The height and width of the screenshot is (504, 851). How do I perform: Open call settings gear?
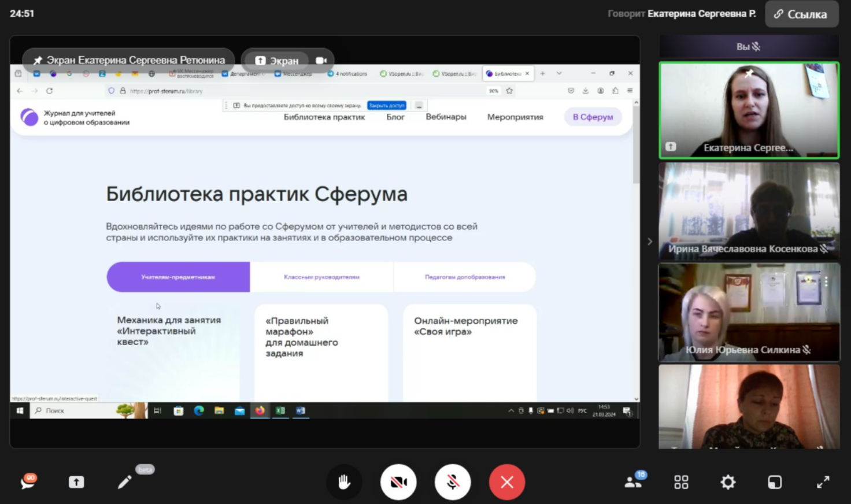click(x=728, y=481)
